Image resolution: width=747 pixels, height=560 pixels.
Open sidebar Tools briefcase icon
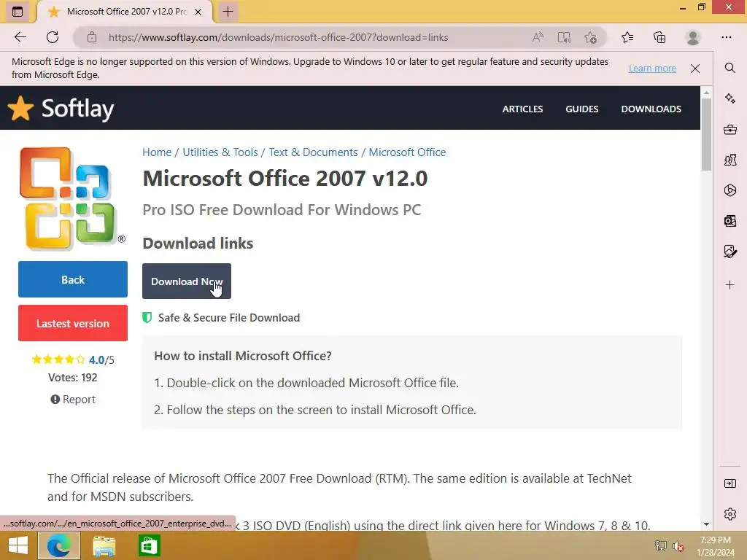(x=729, y=129)
